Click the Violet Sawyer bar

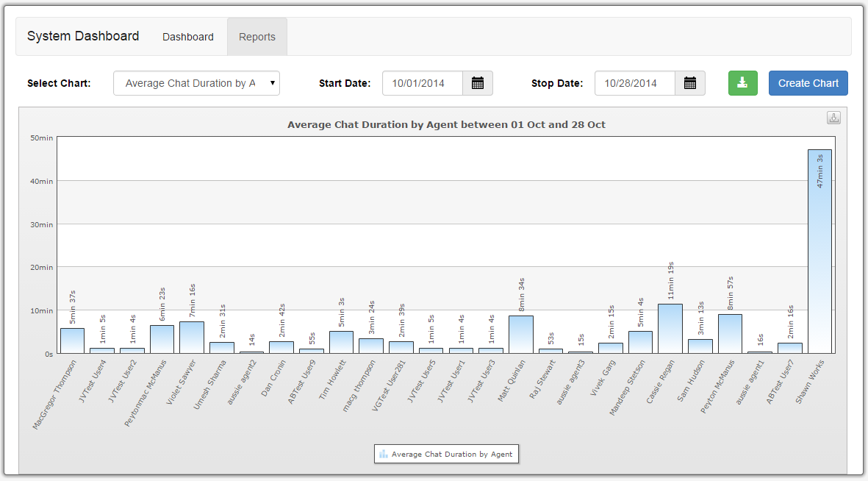[x=192, y=338]
